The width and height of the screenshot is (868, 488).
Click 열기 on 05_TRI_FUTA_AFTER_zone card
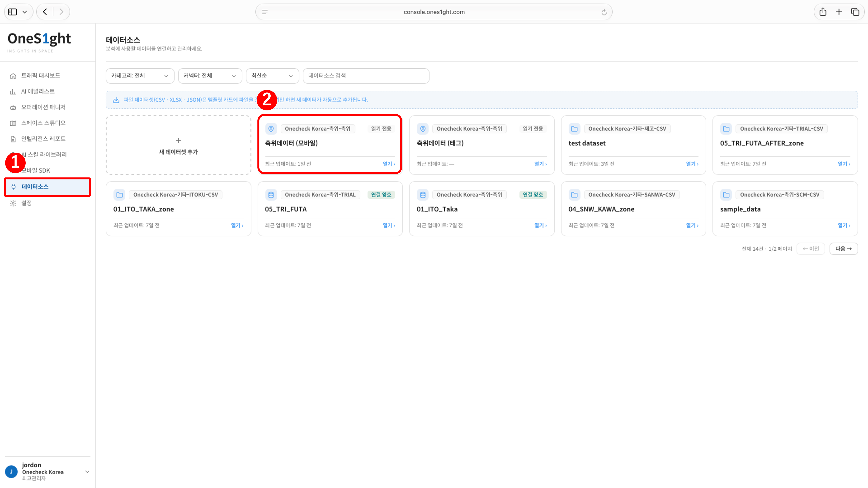[844, 164]
